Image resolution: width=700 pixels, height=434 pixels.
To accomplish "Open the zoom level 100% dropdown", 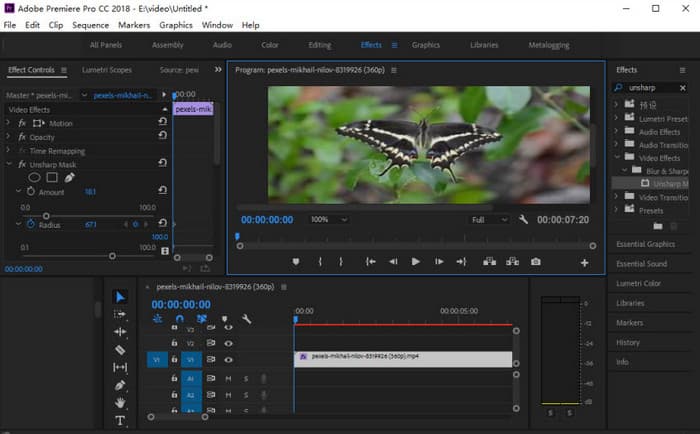I will click(x=329, y=219).
